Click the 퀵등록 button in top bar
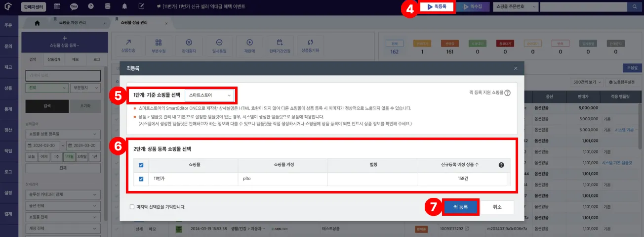This screenshot has width=644, height=237. 437,7
